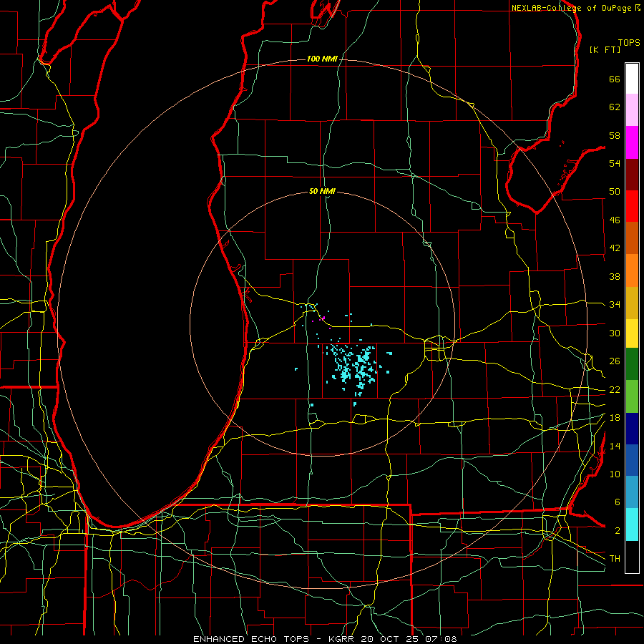
Task: Click the 66 legend value
Action: coord(615,79)
